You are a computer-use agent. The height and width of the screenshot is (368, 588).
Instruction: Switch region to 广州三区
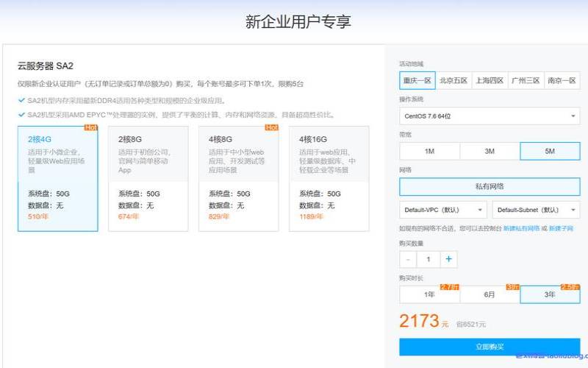click(x=526, y=80)
